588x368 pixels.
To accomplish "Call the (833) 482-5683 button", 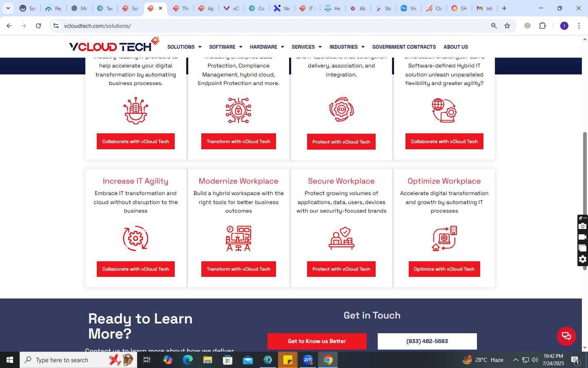I will pyautogui.click(x=427, y=341).
